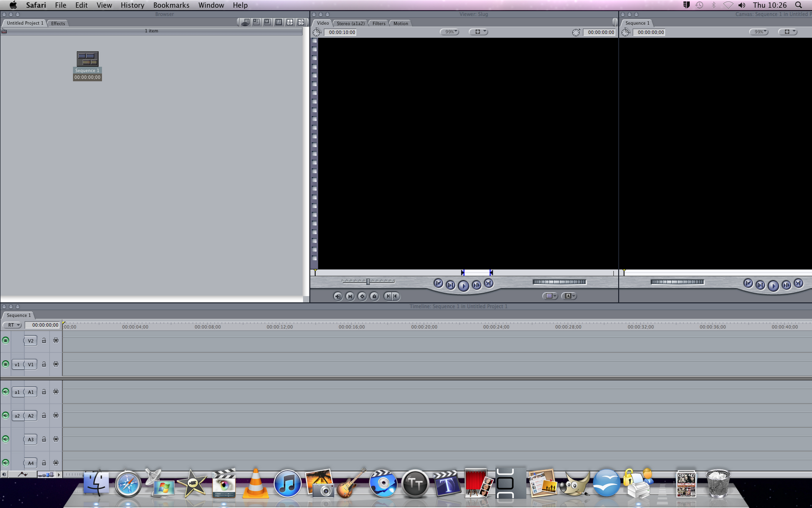The height and width of the screenshot is (508, 812).
Task: Click the Mark In/Out button pair in Viewer
Action: (392, 296)
